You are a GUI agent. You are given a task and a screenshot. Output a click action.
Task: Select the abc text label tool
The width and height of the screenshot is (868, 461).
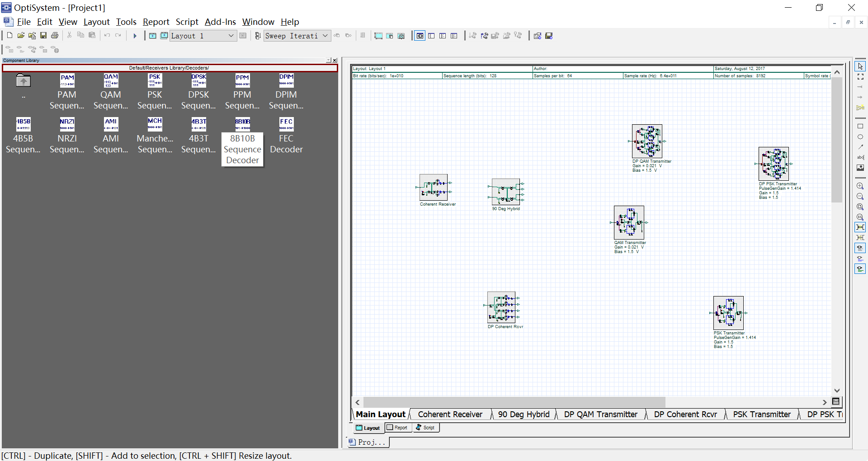click(860, 157)
